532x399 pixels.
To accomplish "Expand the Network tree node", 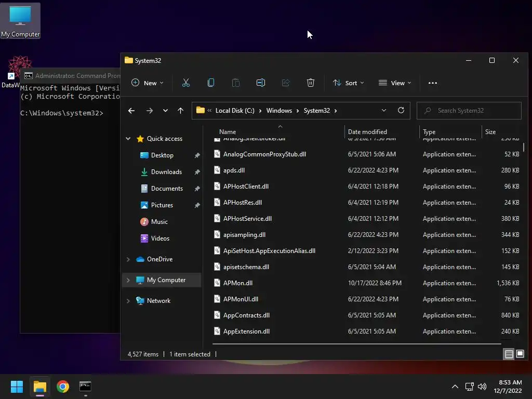I will click(x=128, y=301).
